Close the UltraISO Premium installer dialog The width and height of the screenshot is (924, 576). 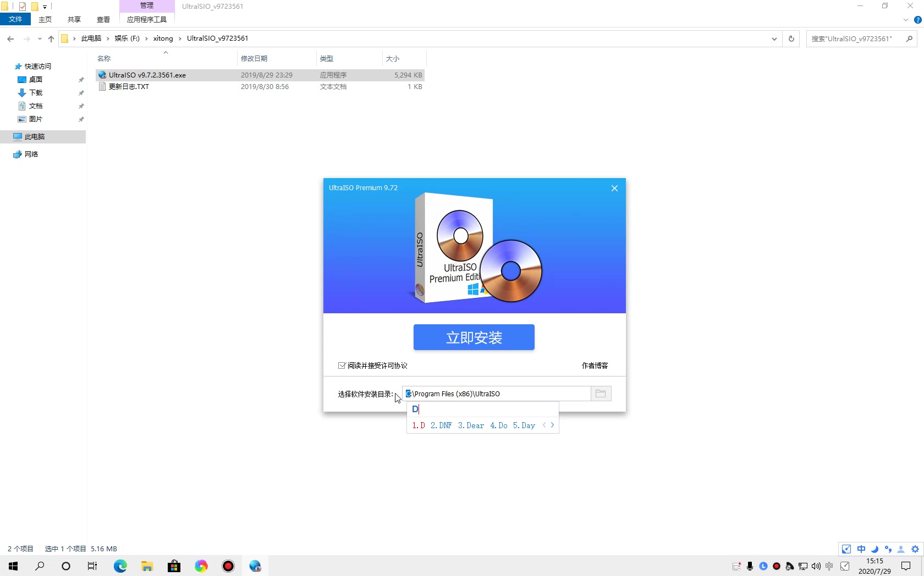pos(614,188)
